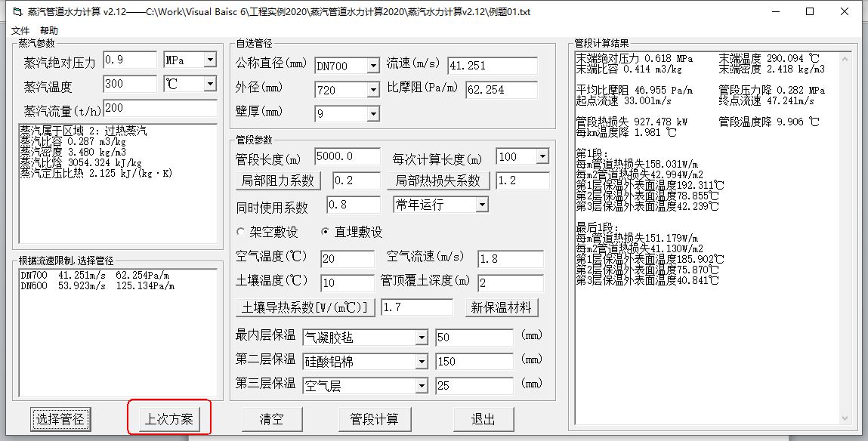Open the 文件 menu
This screenshot has width=868, height=441.
20,31
